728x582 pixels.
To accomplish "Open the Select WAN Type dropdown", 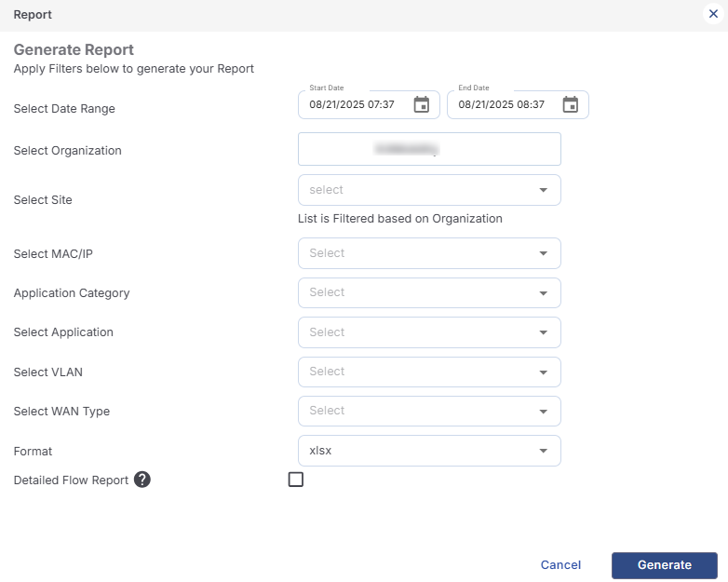I will coord(428,411).
